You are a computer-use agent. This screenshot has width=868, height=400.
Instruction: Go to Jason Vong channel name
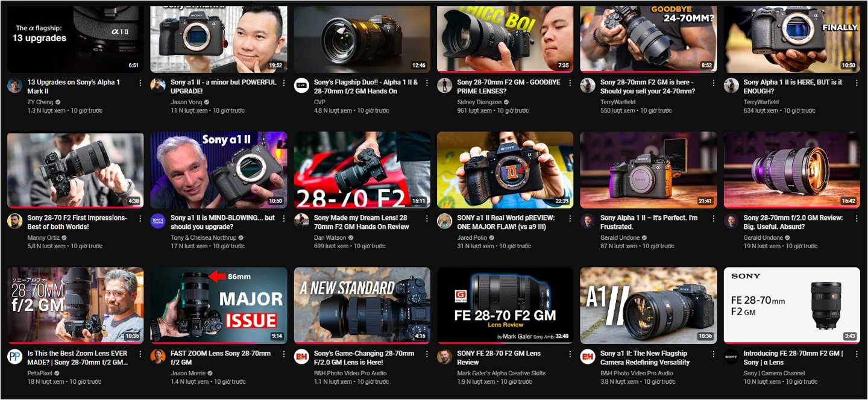pyautogui.click(x=186, y=102)
